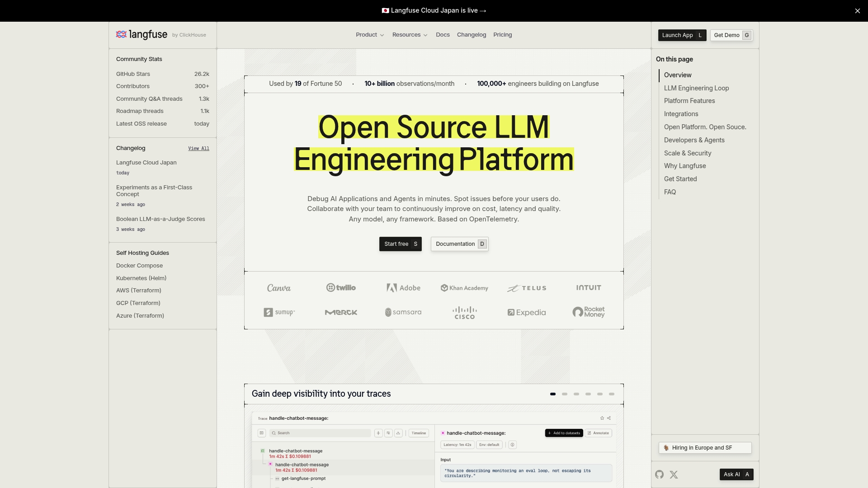
Task: Switch to the Timeline view
Action: click(419, 433)
